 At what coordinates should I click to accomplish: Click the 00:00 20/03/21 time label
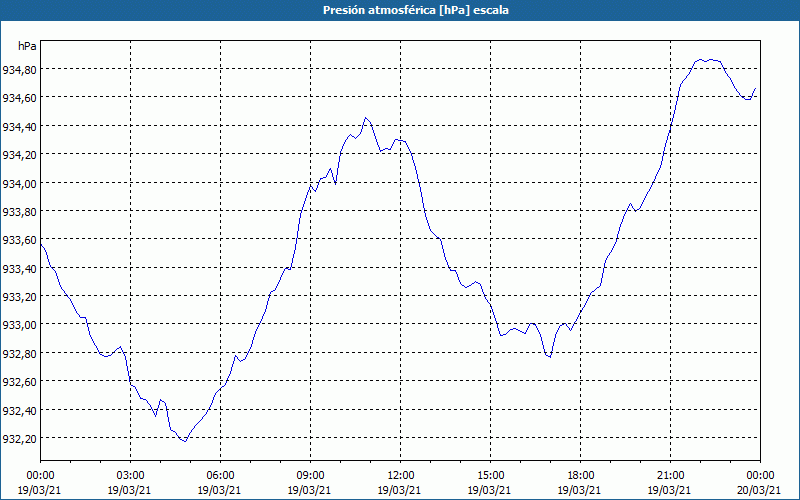pos(760,483)
